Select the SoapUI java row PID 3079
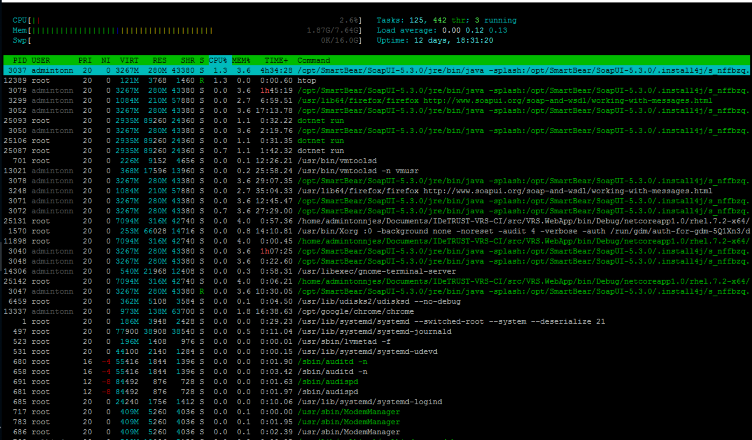 coord(376,91)
